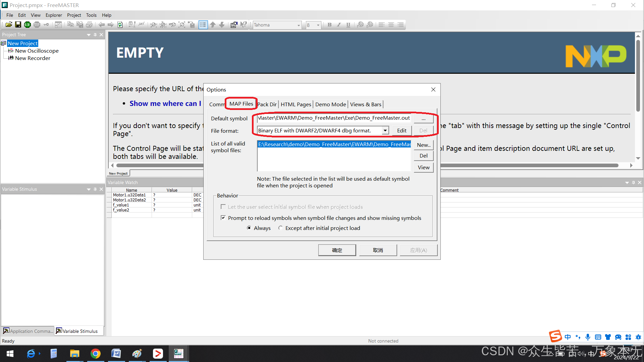Click View button for symbol files

coord(423,167)
